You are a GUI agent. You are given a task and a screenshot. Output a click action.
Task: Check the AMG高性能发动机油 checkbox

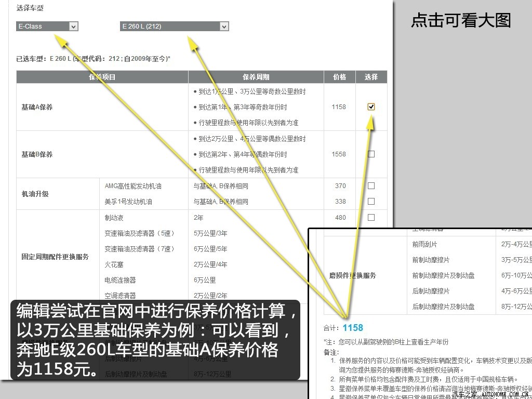(x=371, y=185)
